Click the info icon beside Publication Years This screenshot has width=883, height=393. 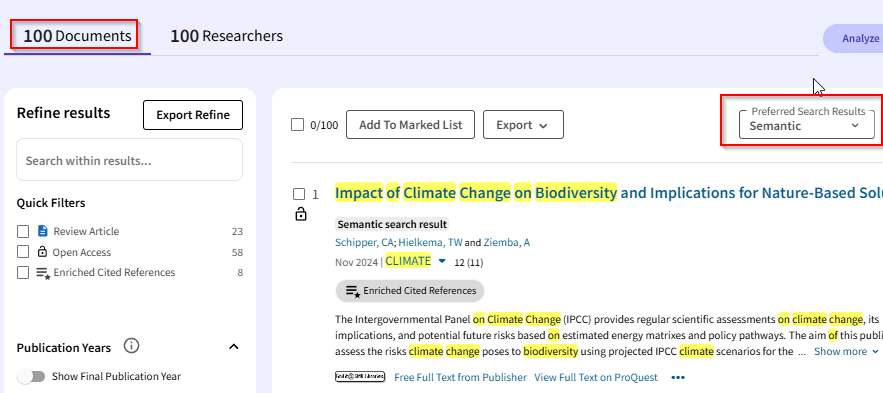point(131,346)
